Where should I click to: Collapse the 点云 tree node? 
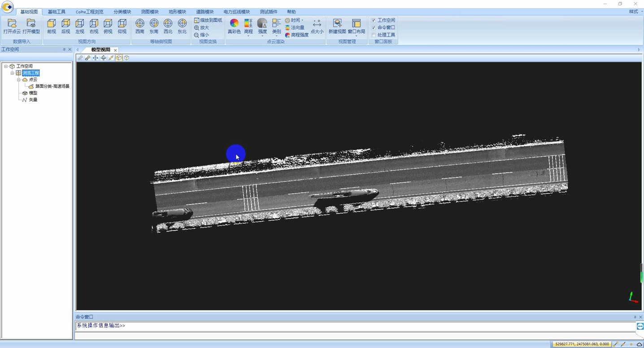(19, 80)
